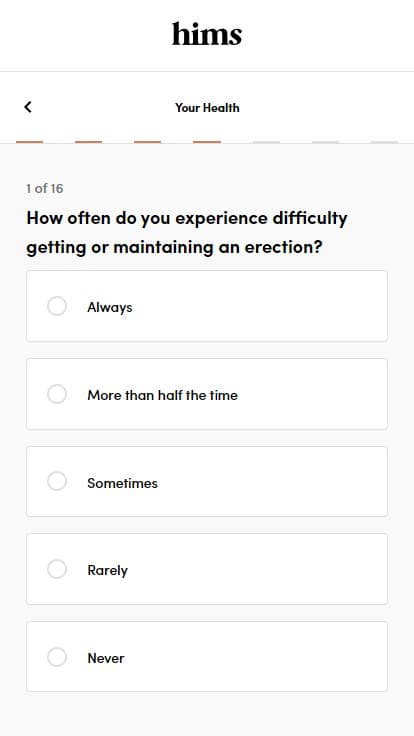Click the third filled progress segment

click(x=147, y=142)
